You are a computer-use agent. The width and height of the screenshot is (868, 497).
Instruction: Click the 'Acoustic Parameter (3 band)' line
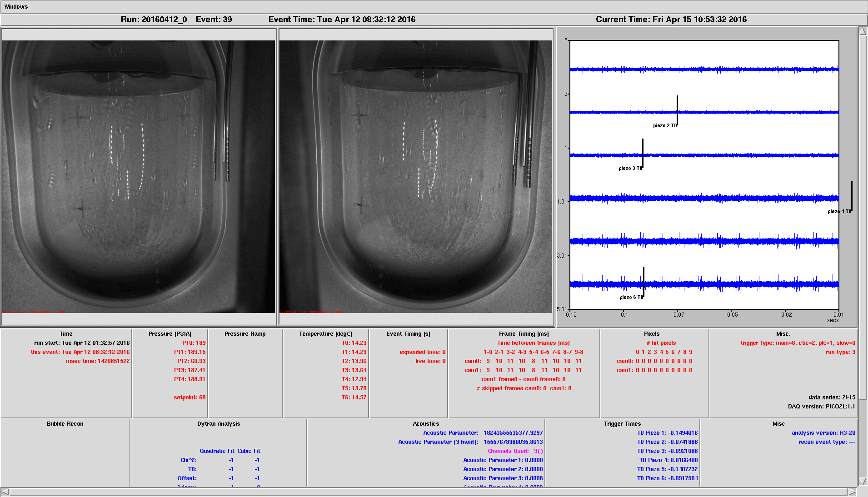pos(470,442)
